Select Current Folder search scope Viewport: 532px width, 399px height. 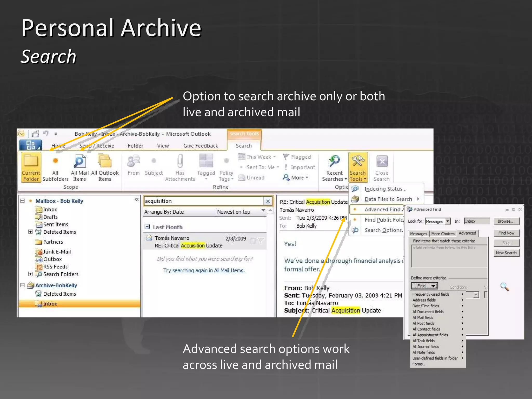coord(31,168)
